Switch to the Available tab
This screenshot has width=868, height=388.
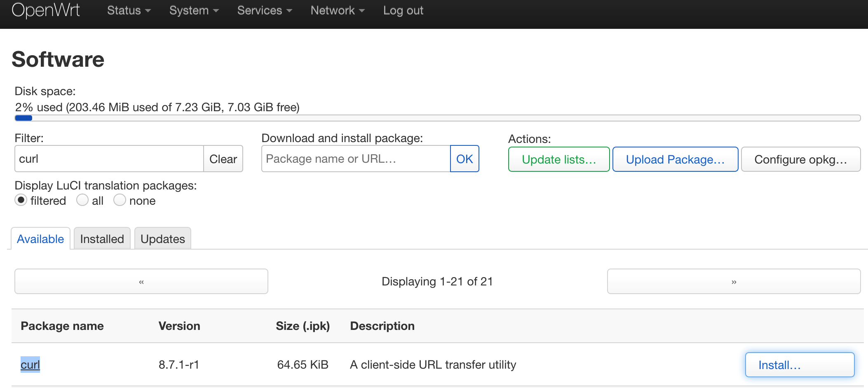pos(40,239)
